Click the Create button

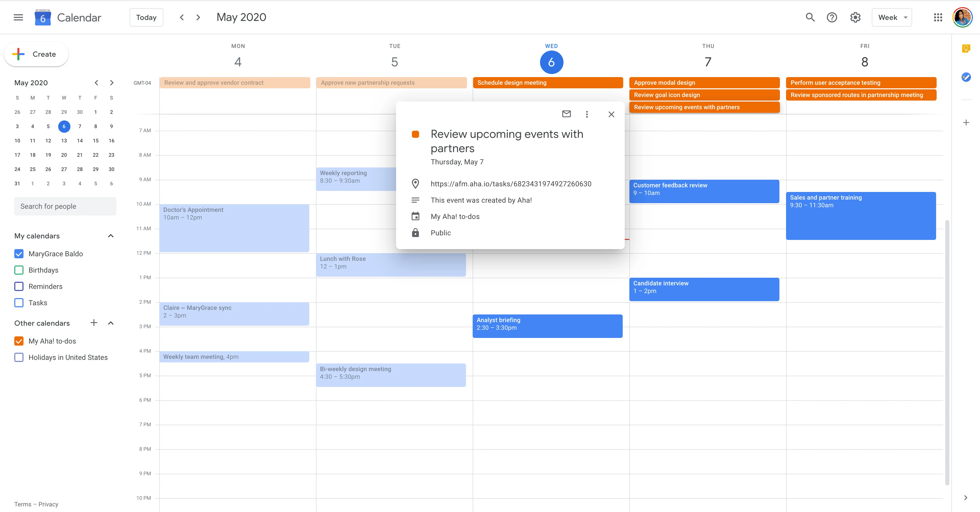(x=36, y=54)
